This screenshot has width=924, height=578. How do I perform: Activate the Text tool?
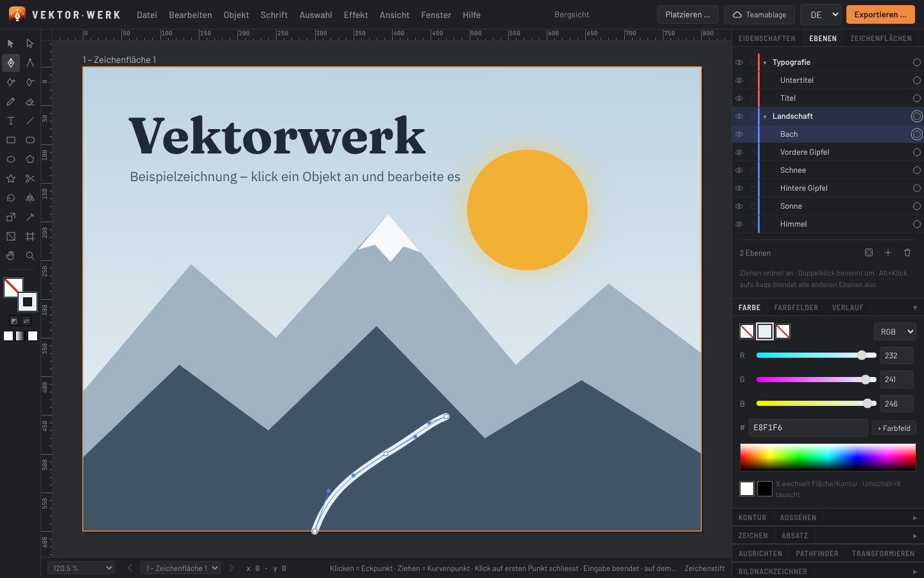point(11,121)
